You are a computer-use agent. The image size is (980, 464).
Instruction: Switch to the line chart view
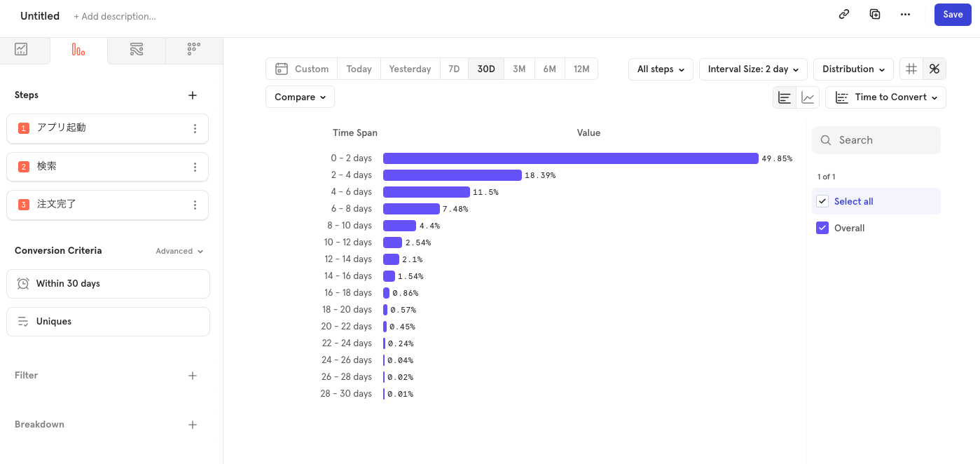[x=808, y=97]
